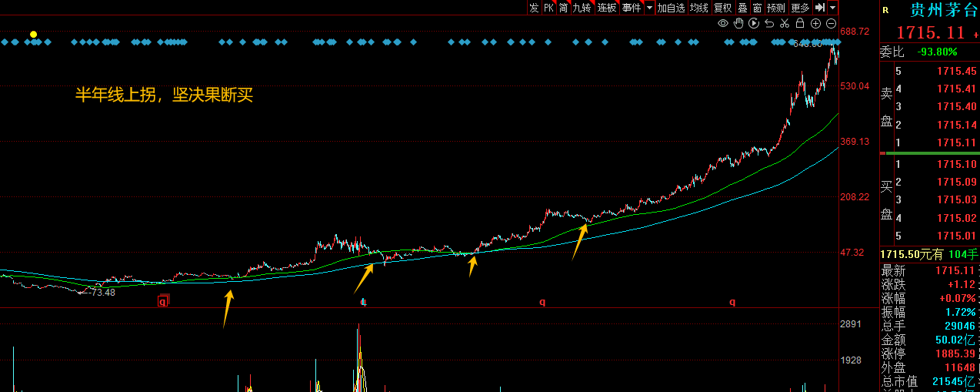The width and height of the screenshot is (980, 392).
Task: Zoom in with the plus circle icon
Action: tap(816, 23)
